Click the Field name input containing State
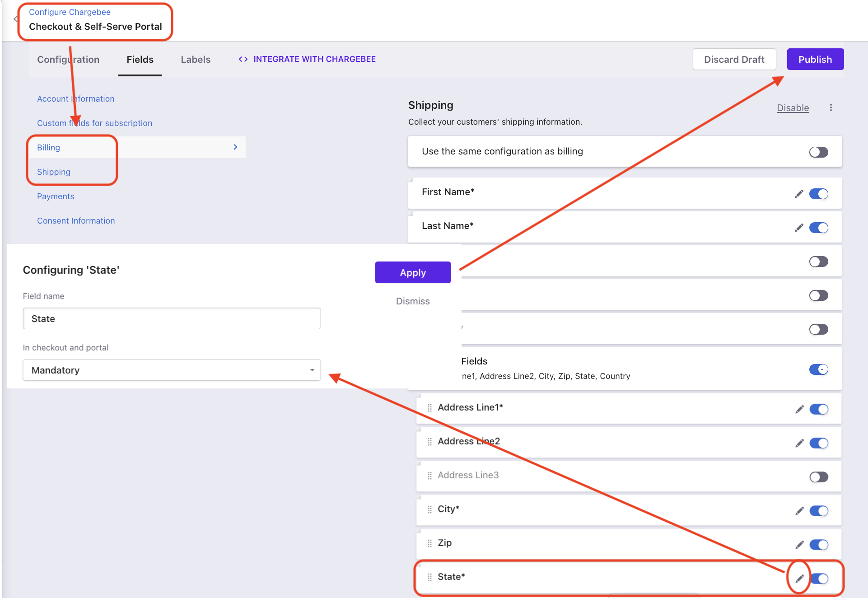The width and height of the screenshot is (868, 598). 172,318
